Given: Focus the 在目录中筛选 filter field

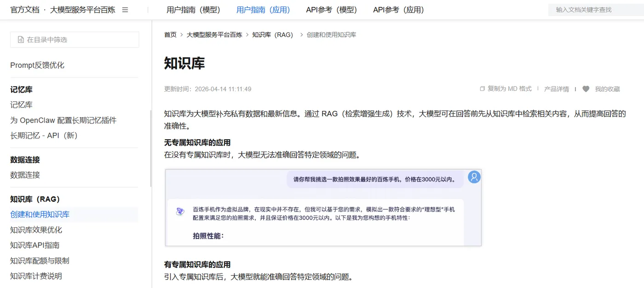Looking at the screenshot, I should click(x=75, y=40).
